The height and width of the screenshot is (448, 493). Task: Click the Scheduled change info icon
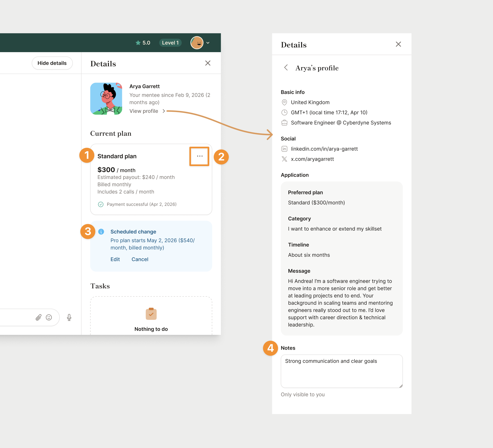[101, 232]
